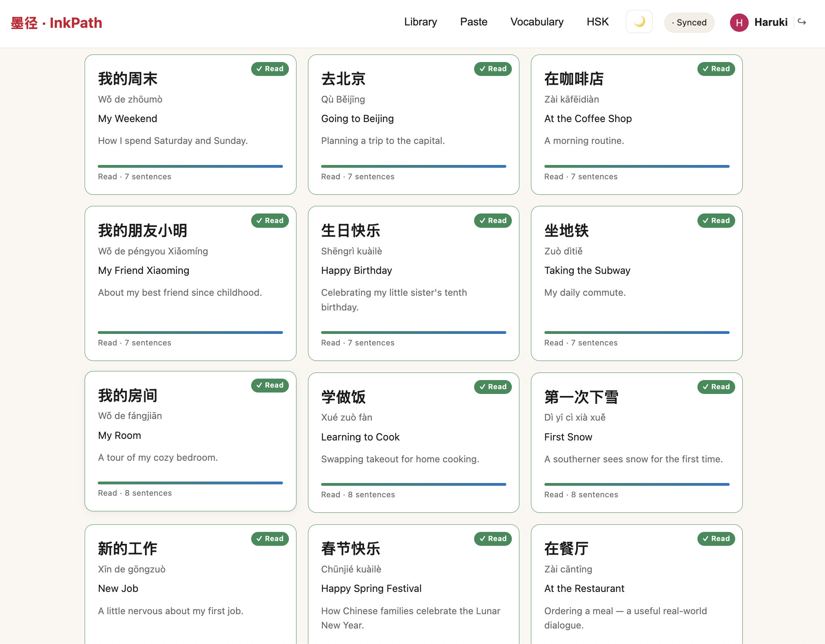Click the text 'At the Restaurant'
This screenshot has width=825, height=644.
coord(584,588)
